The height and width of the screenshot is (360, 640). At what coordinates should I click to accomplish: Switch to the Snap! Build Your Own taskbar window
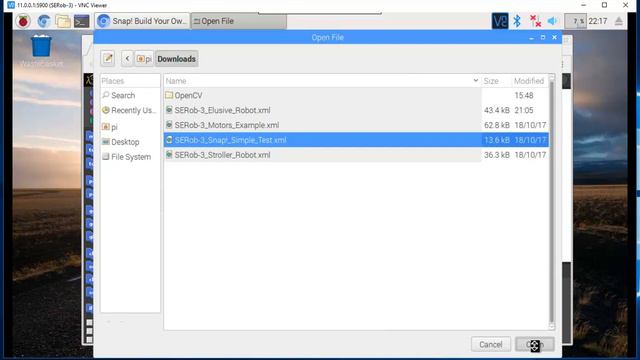pyautogui.click(x=142, y=21)
